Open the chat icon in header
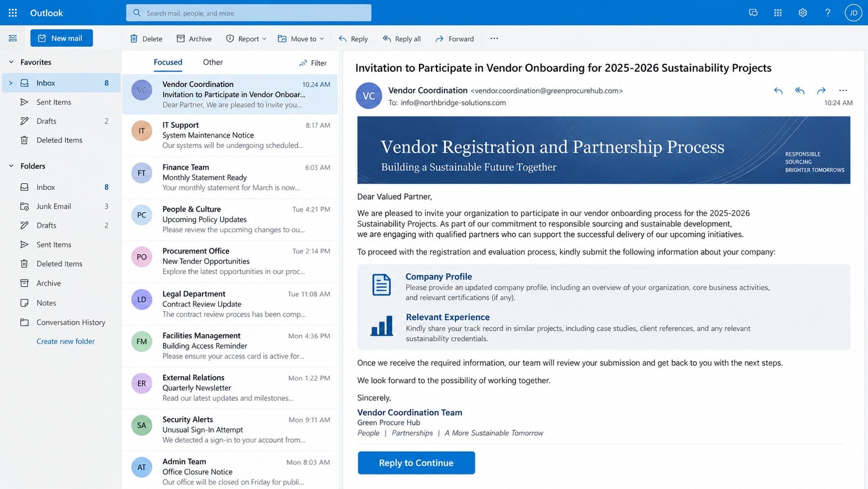 tap(753, 13)
